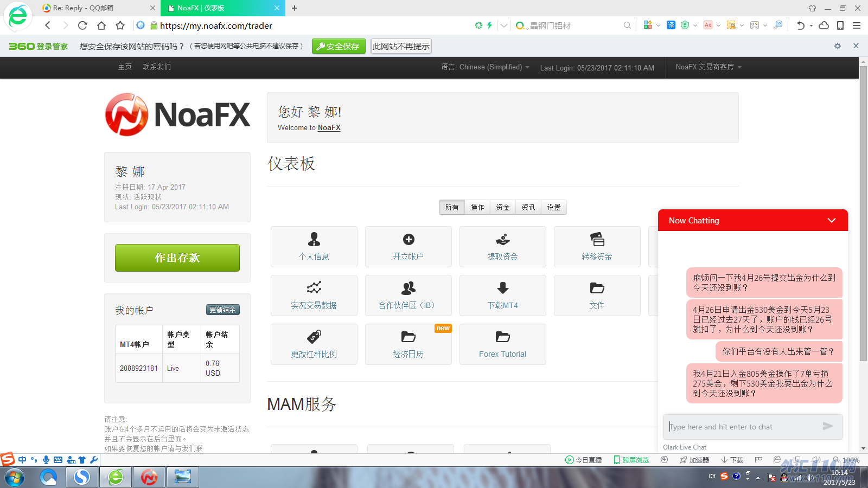Open the 开立帐户 account tile
Screen dimensions: 868x488
click(409, 247)
